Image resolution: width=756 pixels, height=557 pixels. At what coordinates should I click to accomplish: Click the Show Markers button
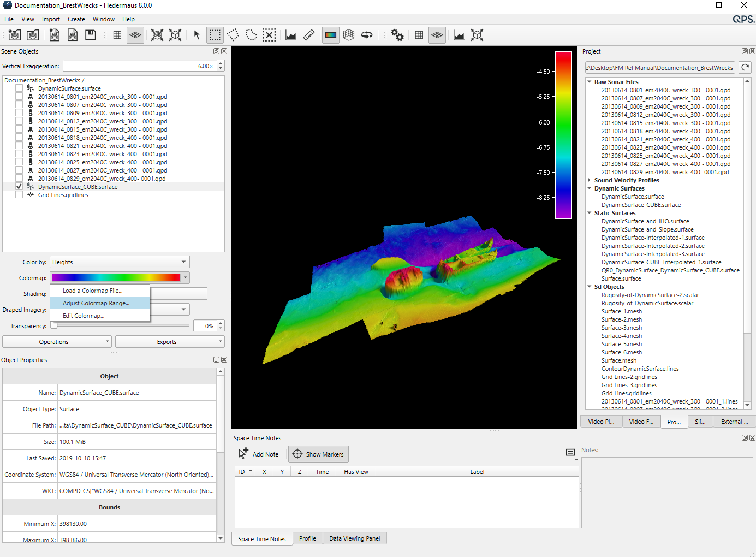[x=318, y=454]
